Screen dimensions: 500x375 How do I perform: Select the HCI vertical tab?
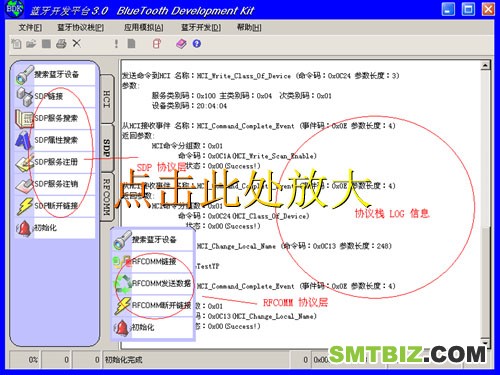pyautogui.click(x=106, y=99)
